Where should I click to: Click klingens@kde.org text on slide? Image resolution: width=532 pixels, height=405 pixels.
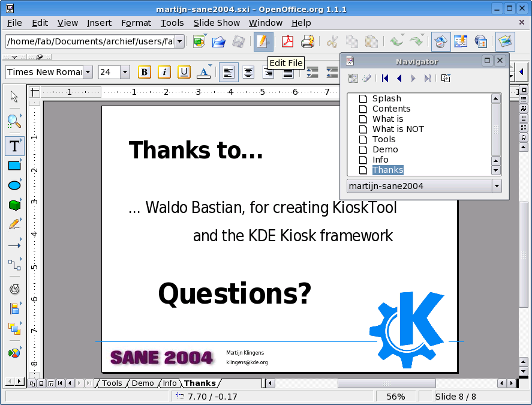(x=247, y=362)
